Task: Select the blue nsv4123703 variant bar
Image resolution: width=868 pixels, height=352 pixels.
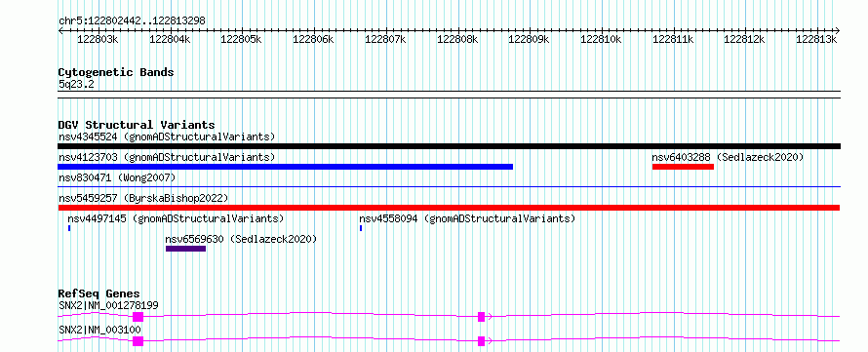Action: tap(285, 167)
